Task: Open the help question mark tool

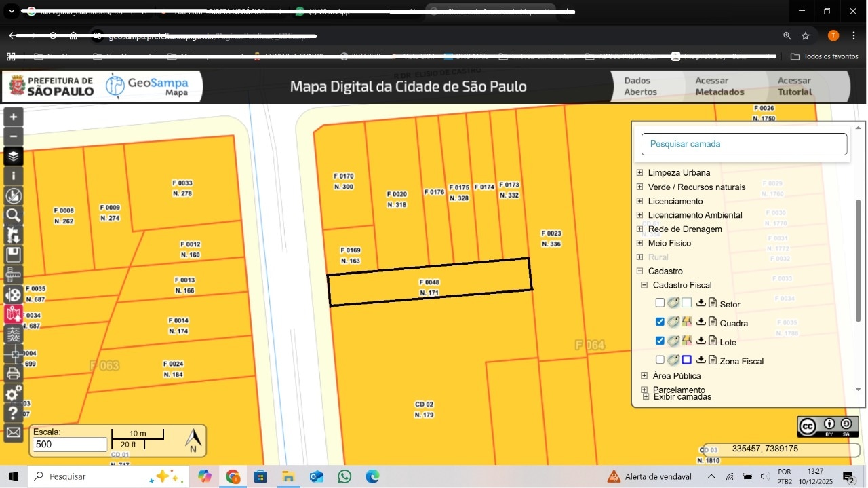Action: point(13,413)
